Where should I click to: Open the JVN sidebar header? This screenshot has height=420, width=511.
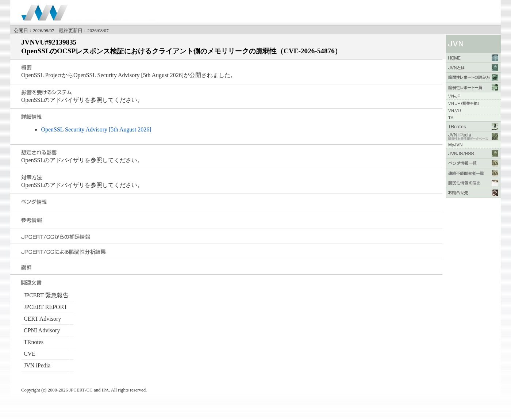point(473,44)
